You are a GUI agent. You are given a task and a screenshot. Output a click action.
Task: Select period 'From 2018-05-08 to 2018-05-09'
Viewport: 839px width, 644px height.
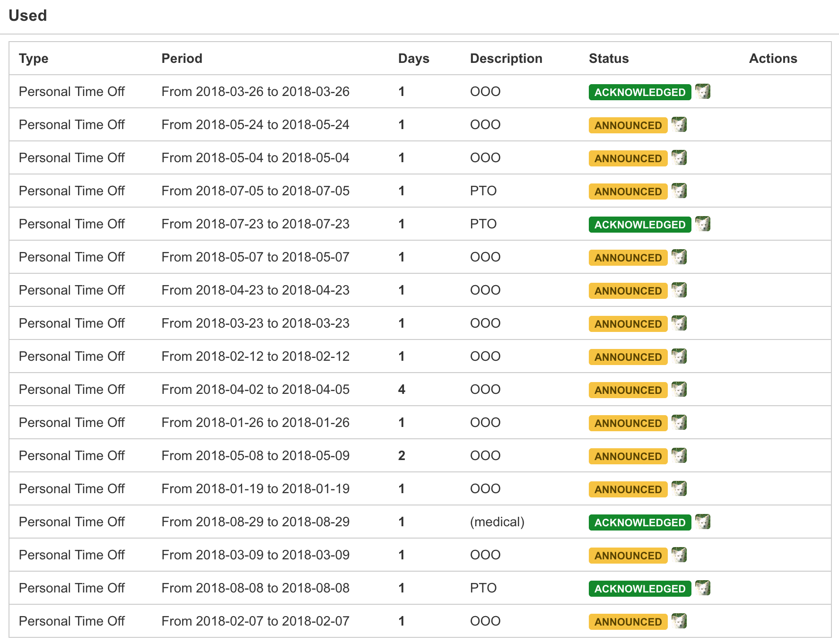coord(255,455)
